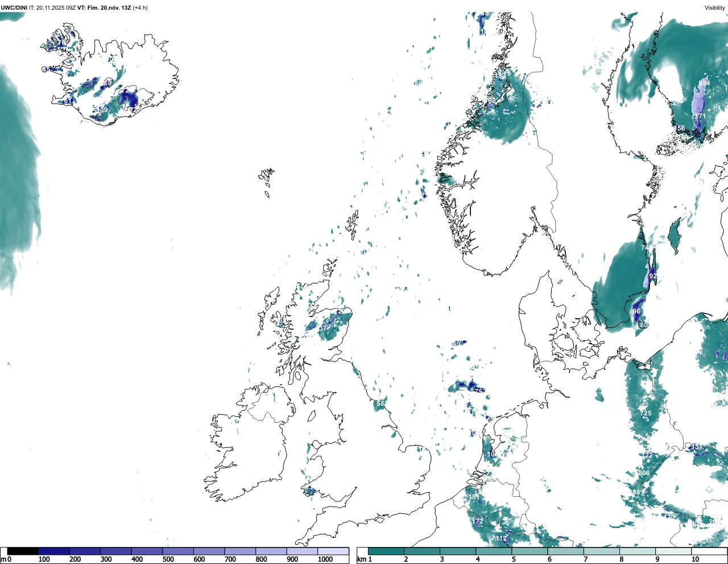Click the '10' tick label on kilometre legend
The width and height of the screenshot is (728, 564).
click(x=695, y=559)
